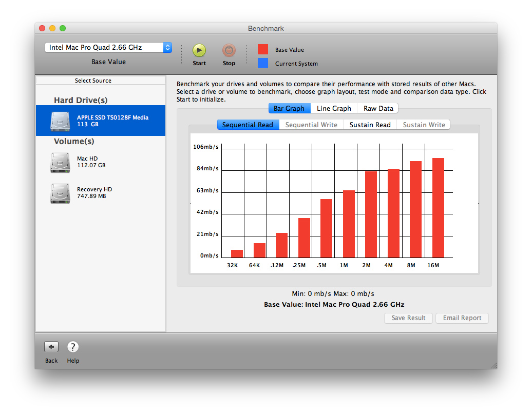Click the Recovery HD volume drive icon
532x416 pixels.
tap(60, 193)
